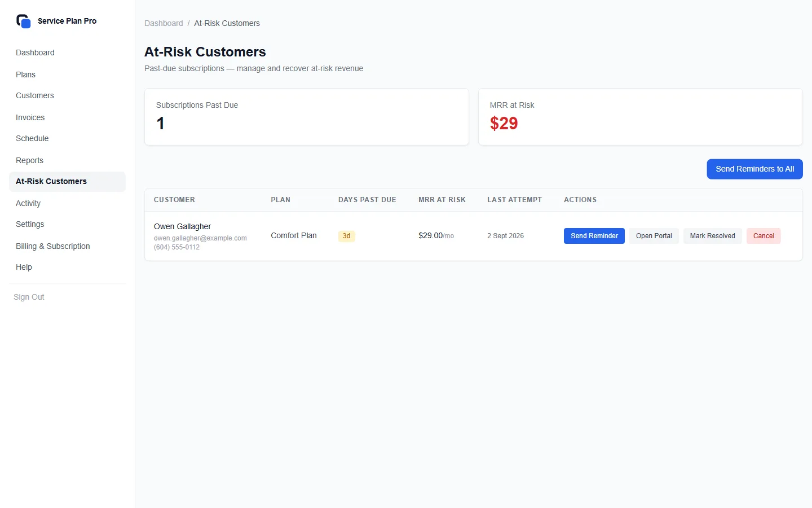Cancel Owen Gallagher's subscription

coord(764,236)
